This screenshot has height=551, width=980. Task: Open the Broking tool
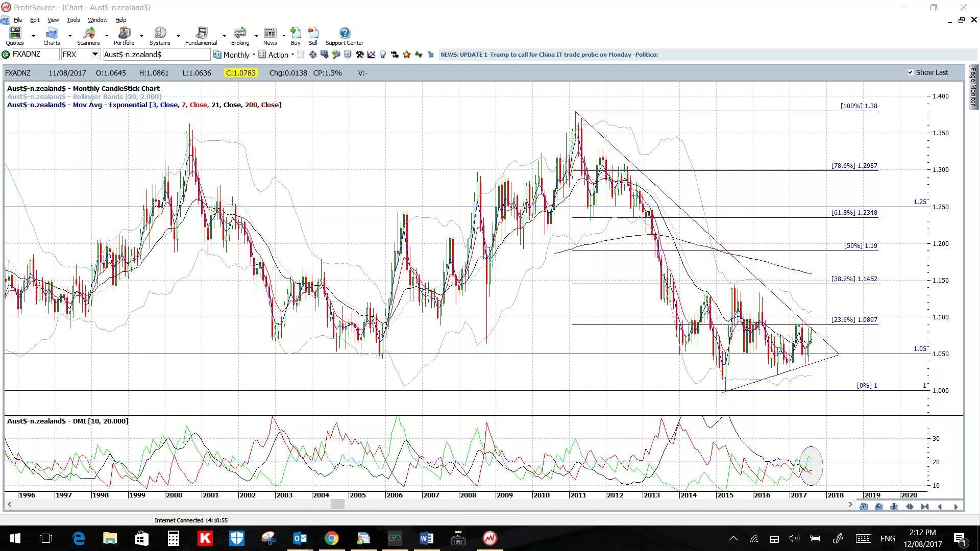[240, 36]
